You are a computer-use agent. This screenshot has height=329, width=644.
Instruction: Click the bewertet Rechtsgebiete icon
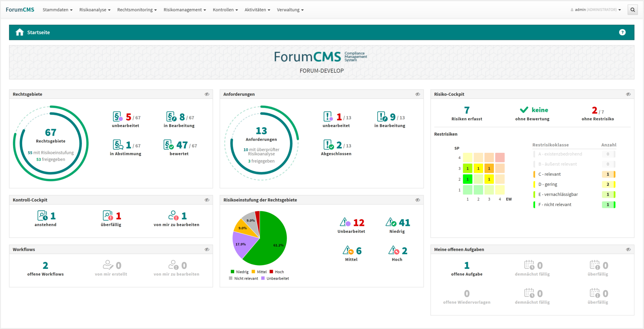168,145
